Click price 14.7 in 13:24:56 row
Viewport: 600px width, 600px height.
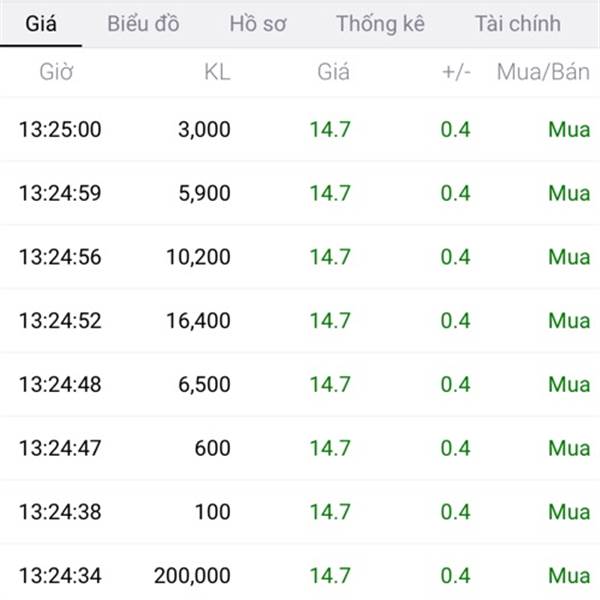[x=330, y=257]
